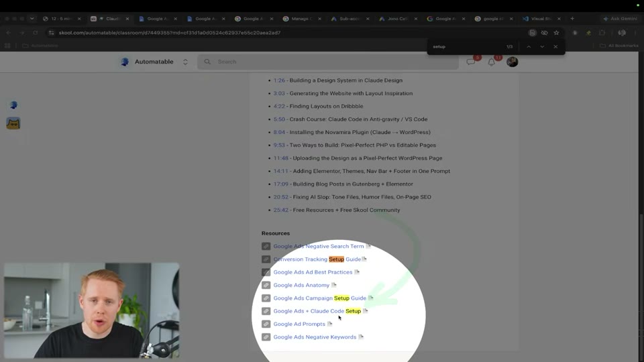Click the yellow cat community icon in sidebar
The height and width of the screenshot is (362, 644).
13,123
